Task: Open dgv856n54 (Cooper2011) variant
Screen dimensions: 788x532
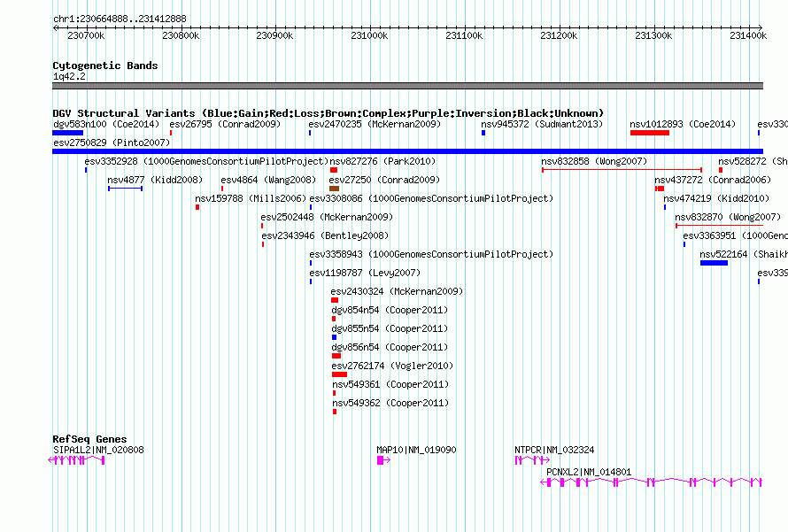Action: click(390, 347)
